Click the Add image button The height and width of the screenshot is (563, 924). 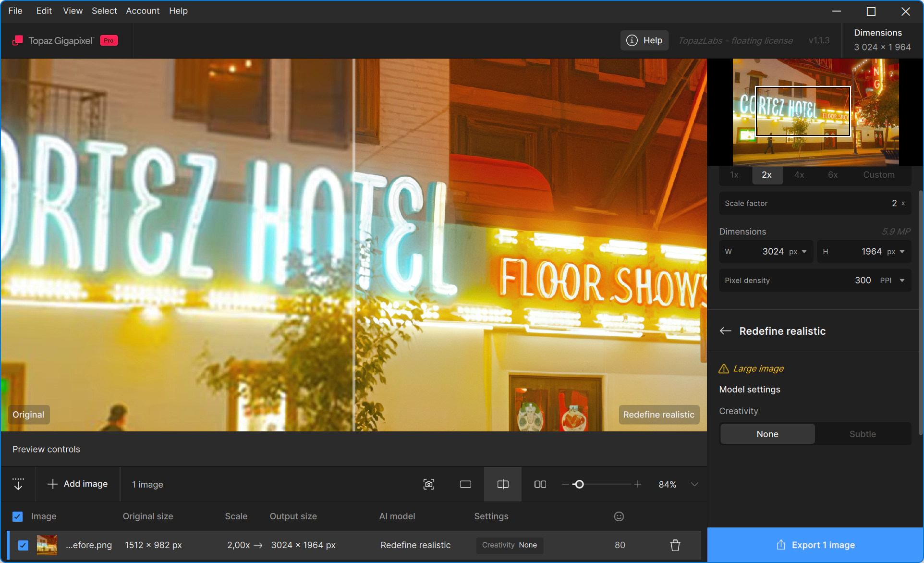(x=78, y=484)
